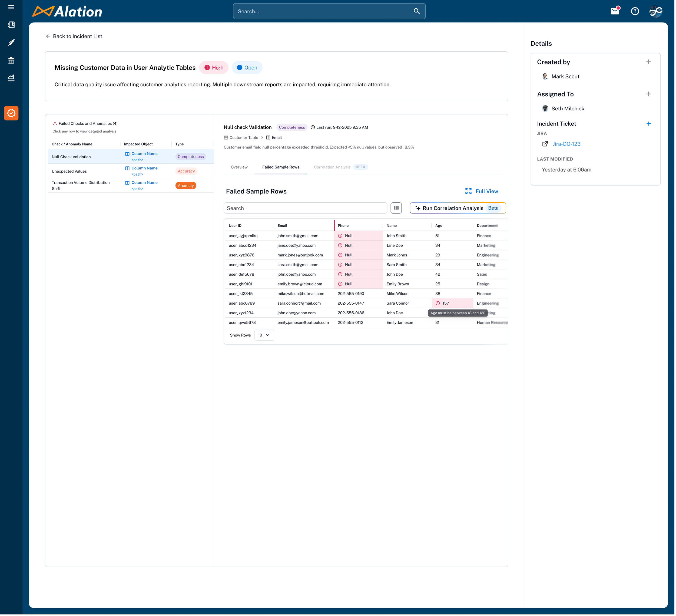Open the mail notifications icon

615,11
